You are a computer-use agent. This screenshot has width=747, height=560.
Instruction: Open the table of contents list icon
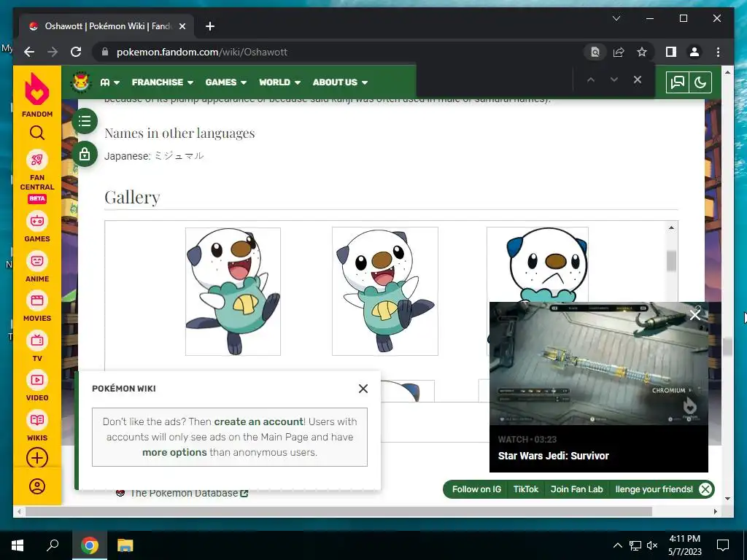(x=85, y=121)
